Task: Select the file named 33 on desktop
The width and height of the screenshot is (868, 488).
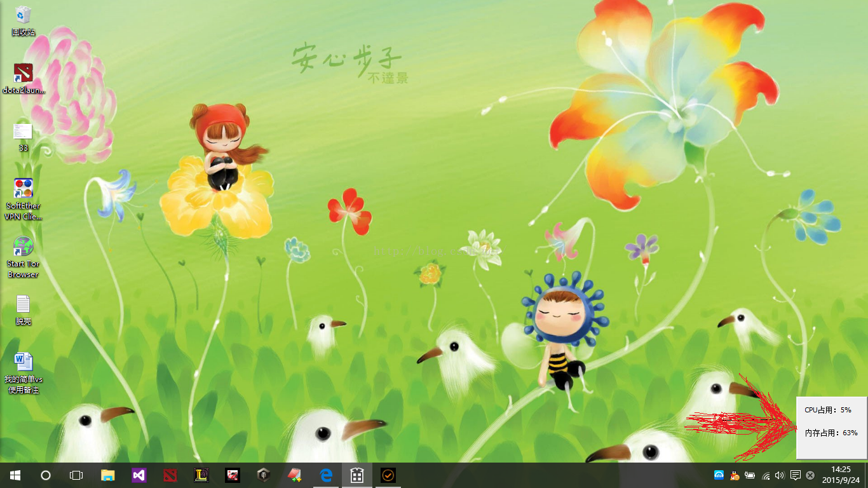Action: tap(24, 137)
